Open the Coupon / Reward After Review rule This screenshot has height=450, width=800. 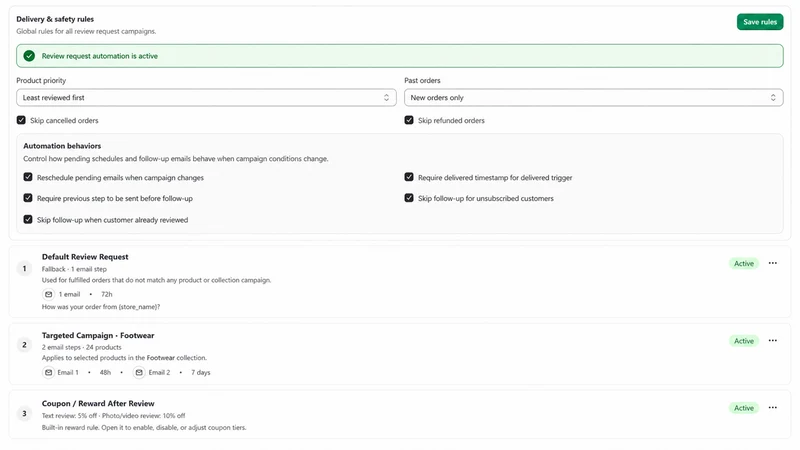pyautogui.click(x=98, y=403)
